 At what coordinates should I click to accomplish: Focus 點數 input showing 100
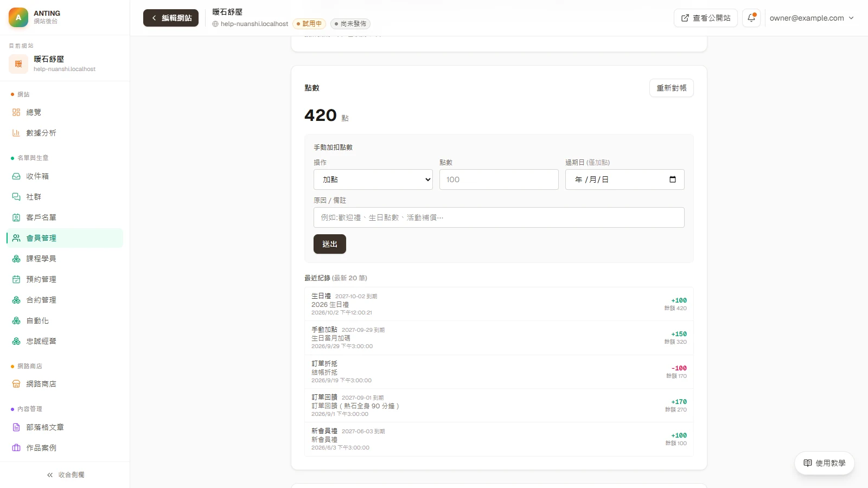coord(499,179)
